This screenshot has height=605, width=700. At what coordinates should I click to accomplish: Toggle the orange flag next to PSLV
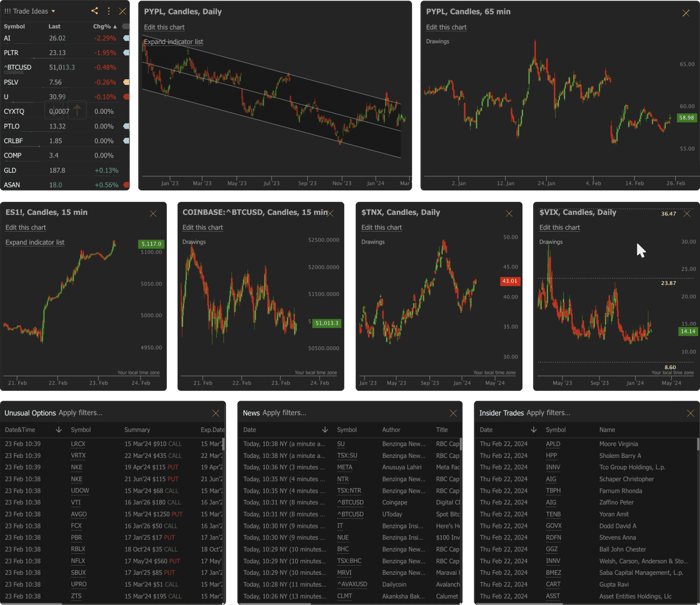pyautogui.click(x=126, y=82)
